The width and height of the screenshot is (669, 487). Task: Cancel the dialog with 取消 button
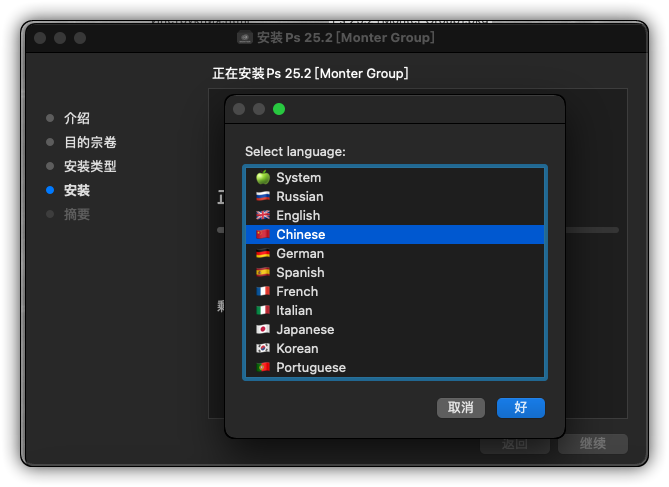point(461,408)
